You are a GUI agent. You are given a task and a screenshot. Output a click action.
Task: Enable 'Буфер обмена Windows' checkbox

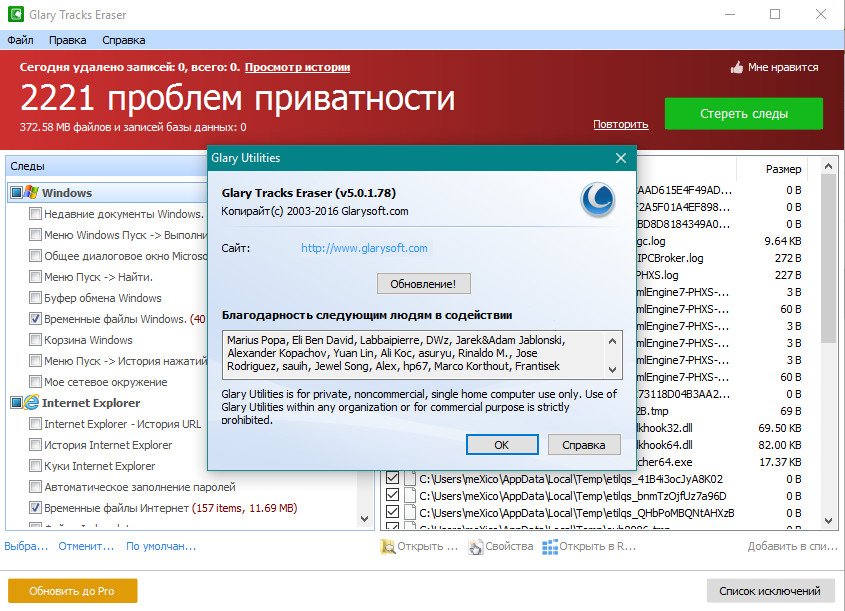tap(35, 297)
